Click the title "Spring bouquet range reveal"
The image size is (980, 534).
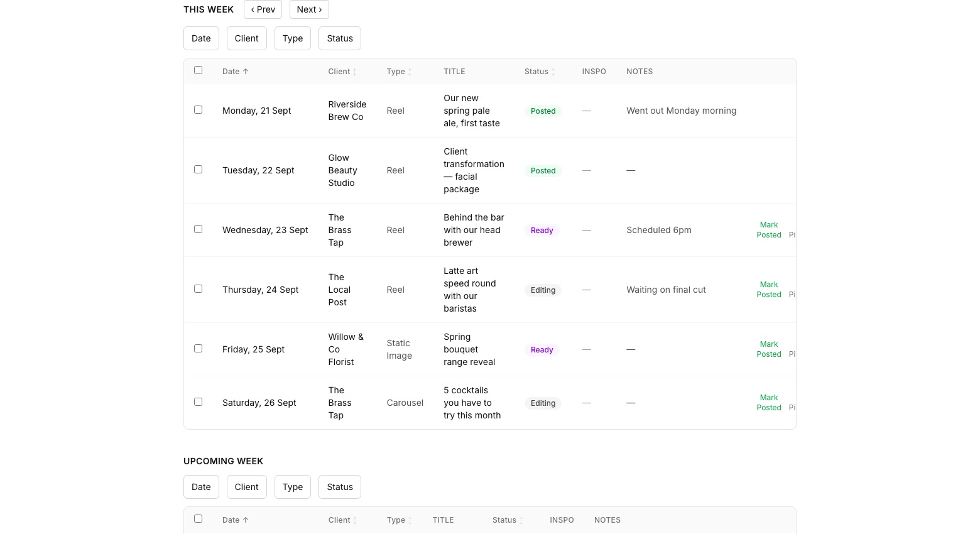[470, 349]
